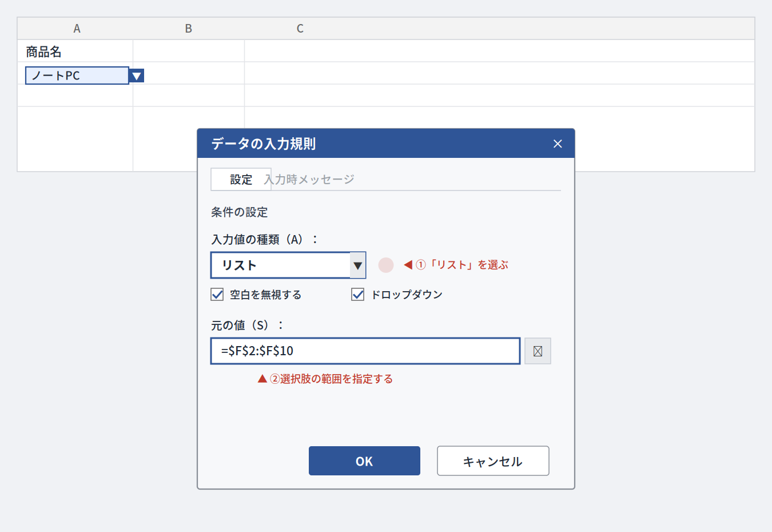772x532 pixels.
Task: Close the データの入力規則 dialog
Action: [558, 144]
